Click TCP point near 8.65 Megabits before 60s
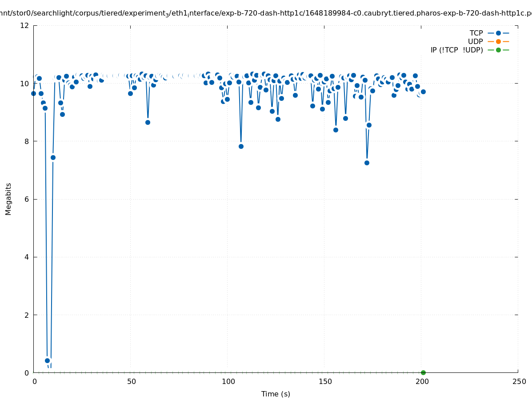The image size is (532, 400). click(x=148, y=122)
